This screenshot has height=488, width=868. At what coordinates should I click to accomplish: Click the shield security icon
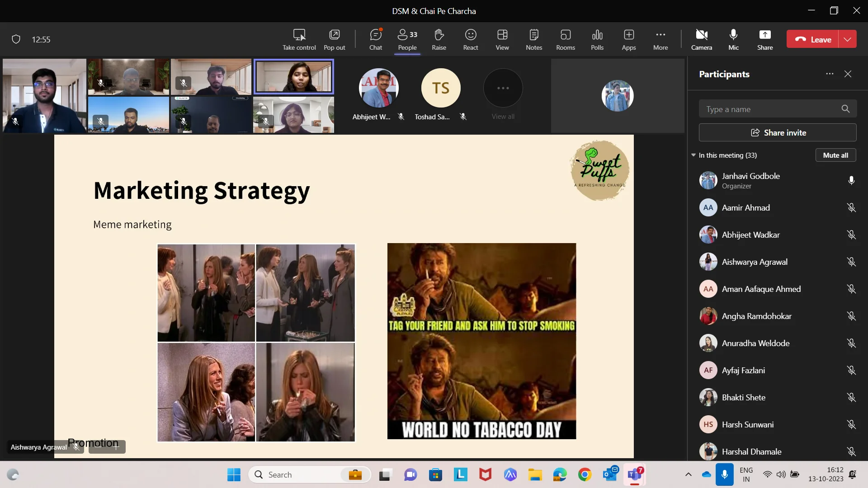click(x=16, y=39)
